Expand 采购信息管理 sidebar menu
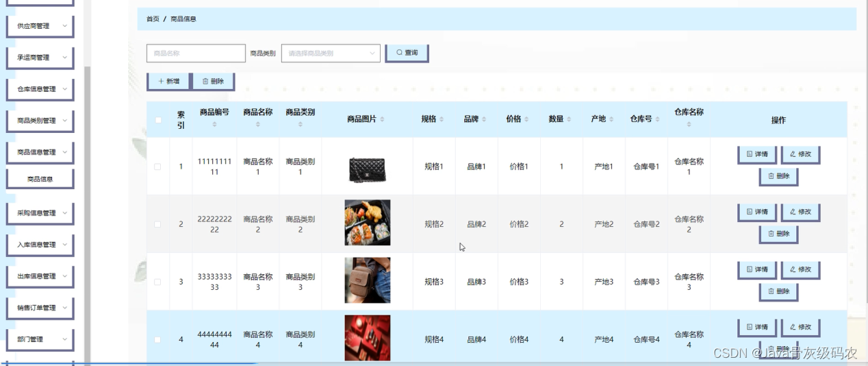The image size is (868, 366). [40, 213]
